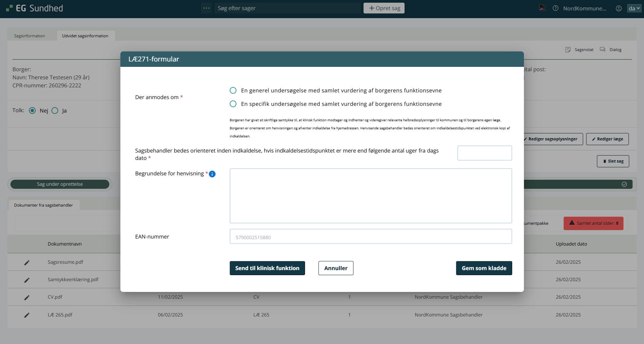
Task: Select 'En specifik undersøgelse' radio option
Action: [233, 104]
